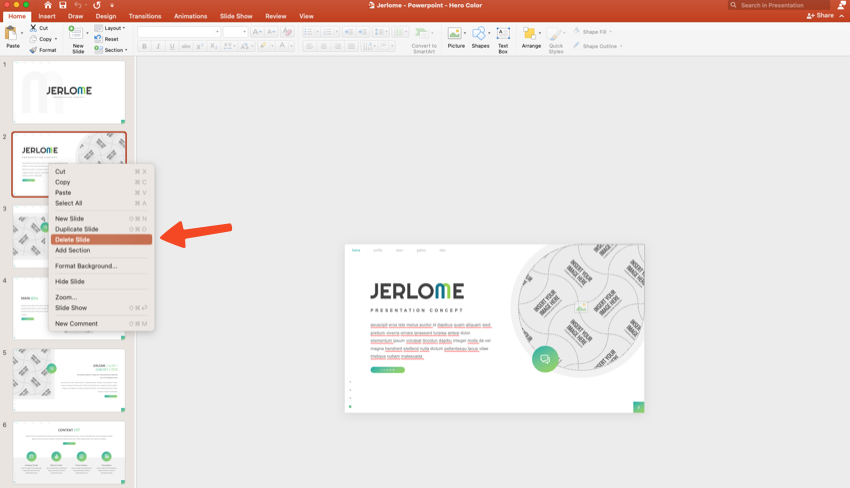This screenshot has height=488, width=850.
Task: Click the Paste clipboard icon
Action: tap(12, 35)
